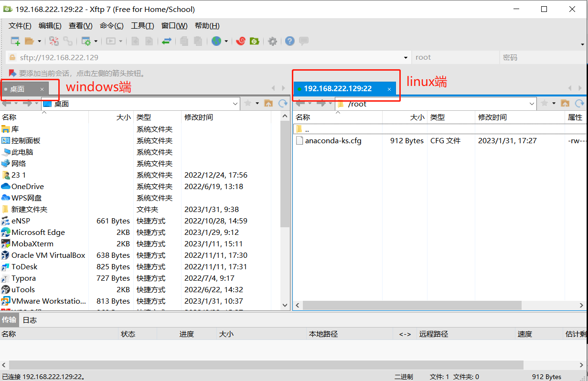The width and height of the screenshot is (588, 381).
Task: Click the sftp://192.168.222.129 address field
Action: (208, 57)
